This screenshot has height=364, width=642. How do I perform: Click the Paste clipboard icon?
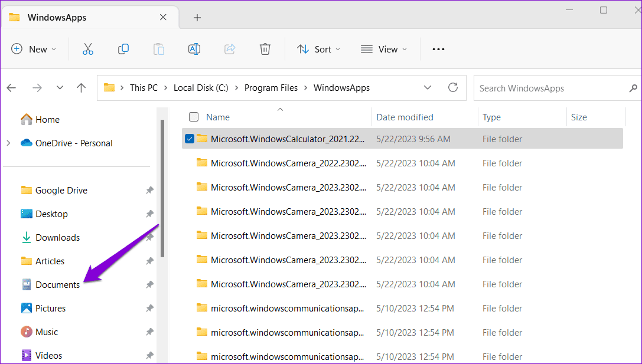tap(159, 49)
